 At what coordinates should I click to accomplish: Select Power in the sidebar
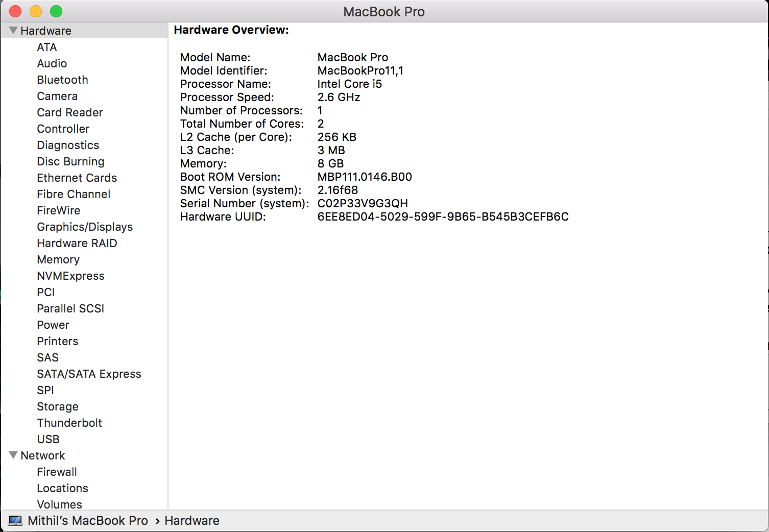[x=53, y=325]
